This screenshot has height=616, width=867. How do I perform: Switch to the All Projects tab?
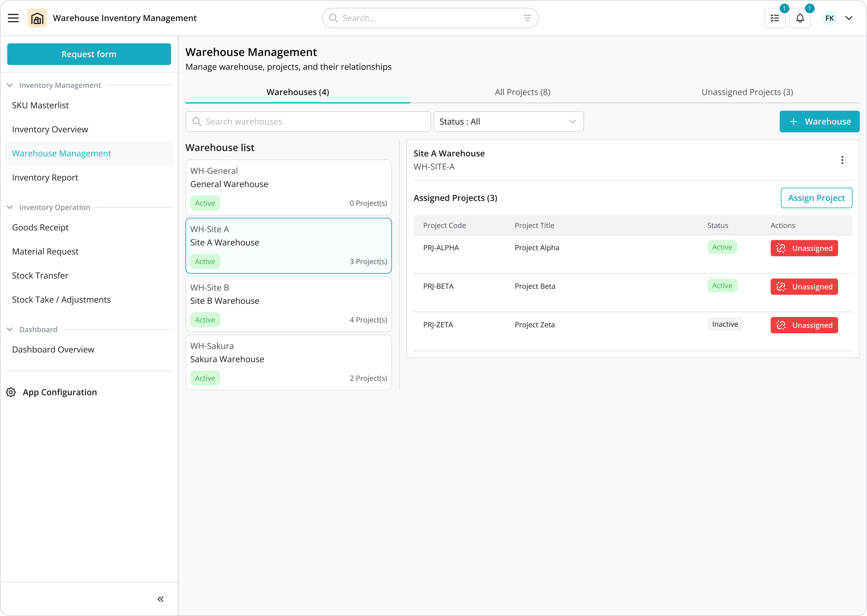coord(522,92)
